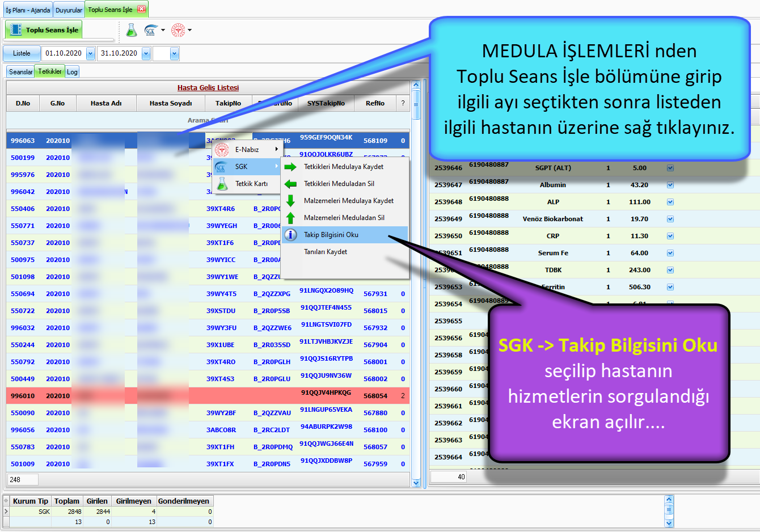
Task: Click the green right arrow Tetkikleri Medulaya Kaydet icon
Action: point(290,167)
